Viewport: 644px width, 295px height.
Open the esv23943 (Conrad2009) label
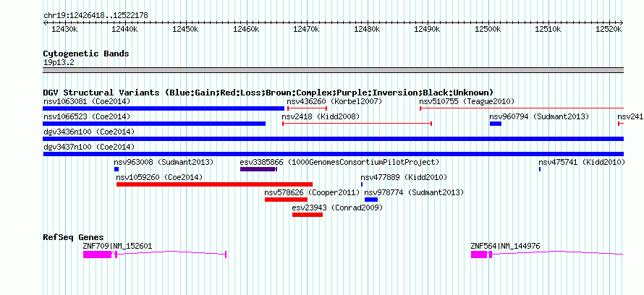[337, 208]
